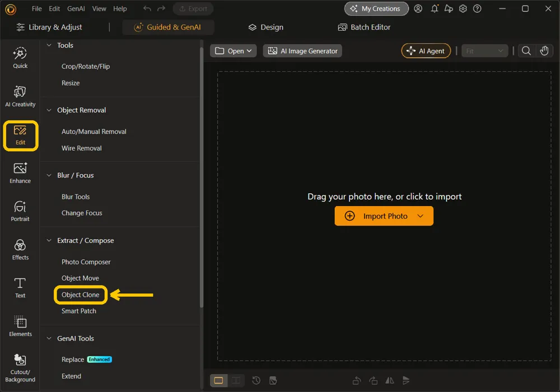Select the Resize tool
Image resolution: width=560 pixels, height=392 pixels.
click(x=71, y=83)
